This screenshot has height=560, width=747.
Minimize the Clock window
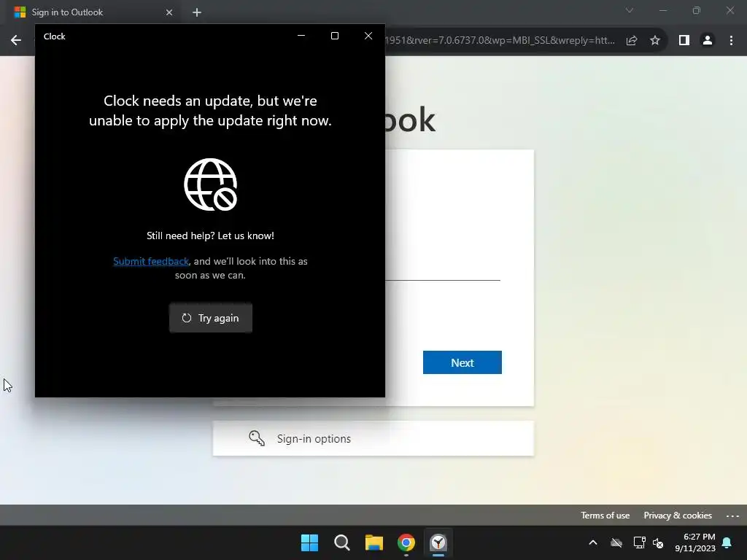(x=301, y=36)
